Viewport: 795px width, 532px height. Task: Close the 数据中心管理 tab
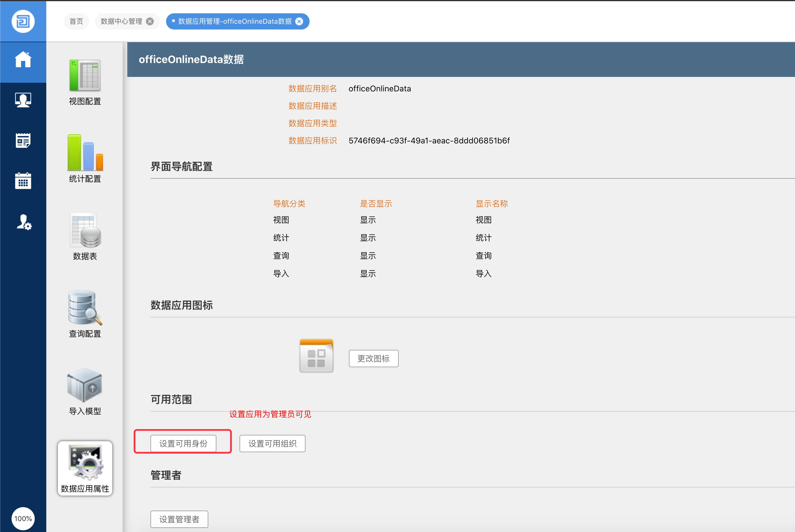[150, 21]
